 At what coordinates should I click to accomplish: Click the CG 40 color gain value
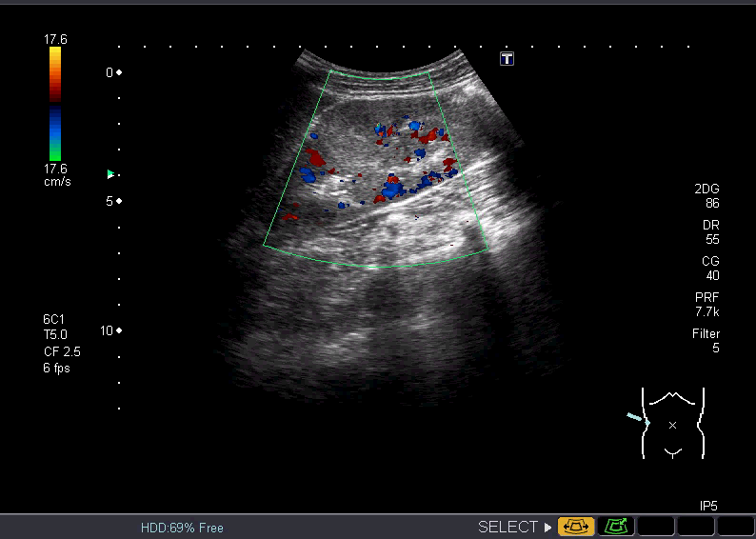click(710, 268)
